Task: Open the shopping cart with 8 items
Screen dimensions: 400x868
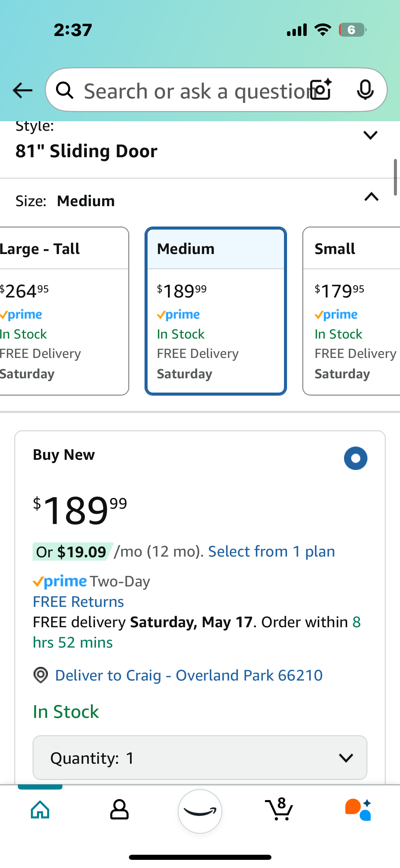Action: tap(279, 809)
